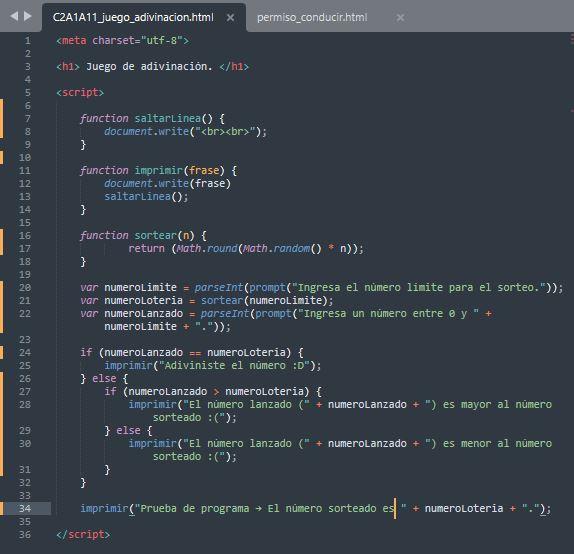Click 'imprimir' function definition name on line 11

pos(159,170)
